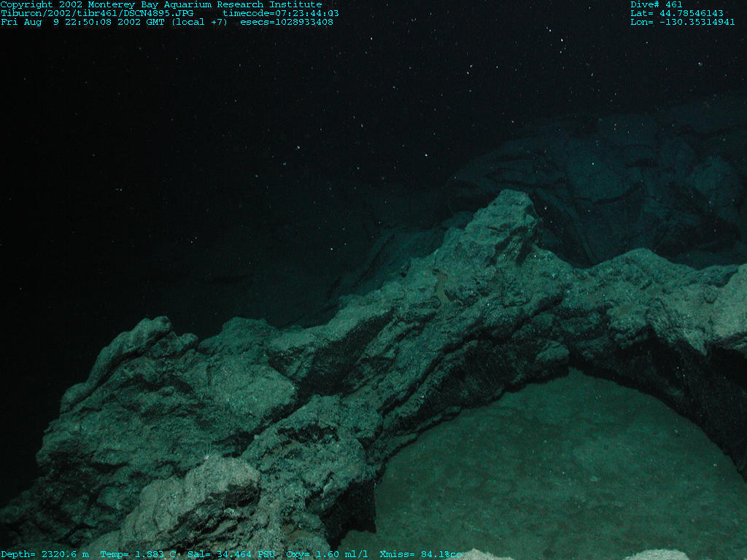Click the Dive# 461 label
The height and width of the screenshot is (560, 747).
(657, 4)
